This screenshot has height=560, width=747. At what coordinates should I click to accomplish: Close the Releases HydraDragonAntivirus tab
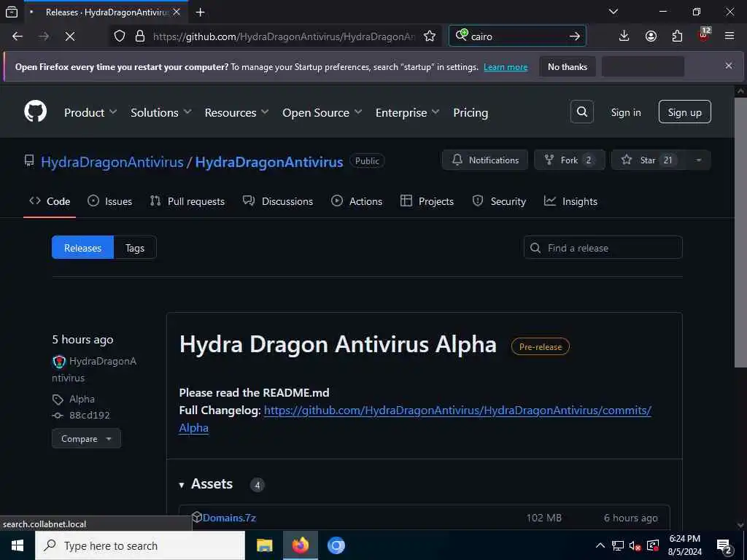tap(177, 12)
